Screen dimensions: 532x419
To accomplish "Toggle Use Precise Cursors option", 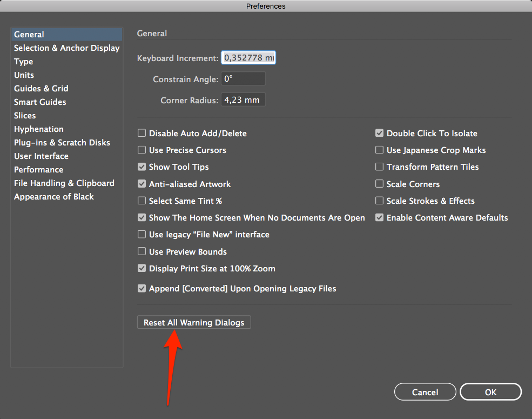I will [x=142, y=150].
